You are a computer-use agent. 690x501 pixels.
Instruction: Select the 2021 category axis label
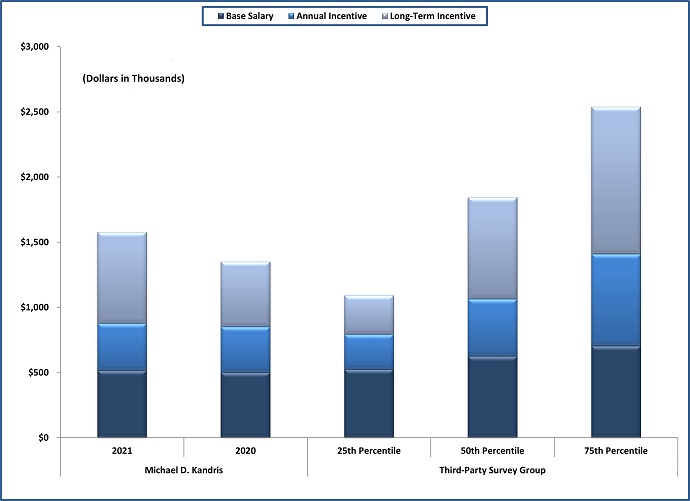[121, 451]
